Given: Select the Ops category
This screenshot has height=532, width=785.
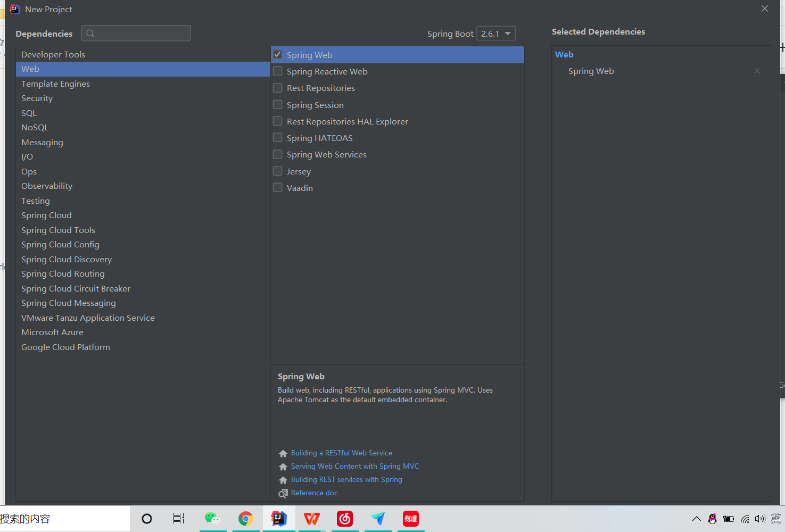Looking at the screenshot, I should point(143,171).
